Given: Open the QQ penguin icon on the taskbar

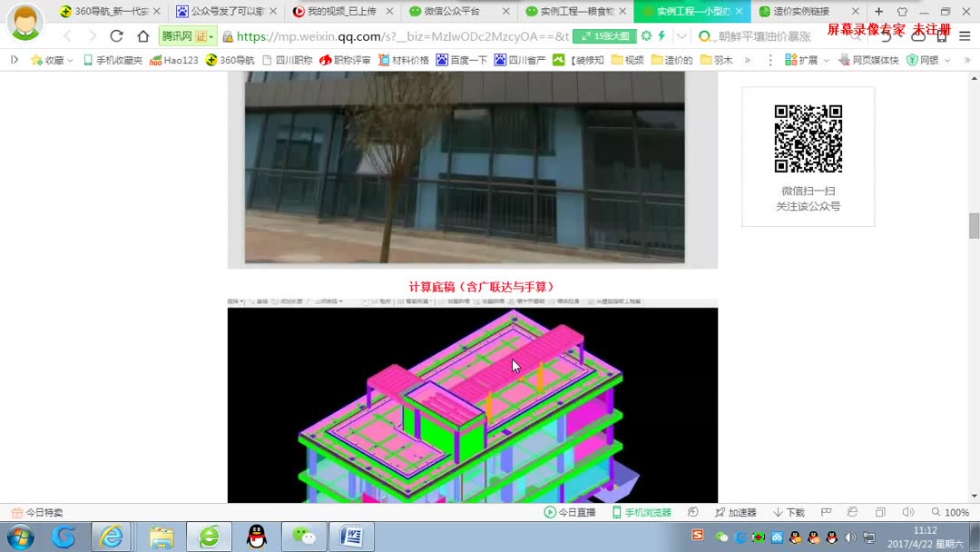Looking at the screenshot, I should click(257, 537).
